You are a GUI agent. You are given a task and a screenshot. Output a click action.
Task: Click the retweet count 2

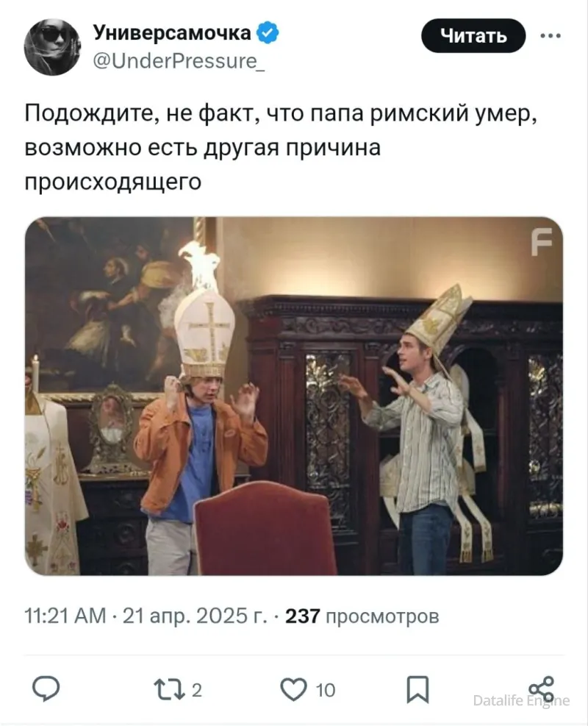tap(197, 691)
